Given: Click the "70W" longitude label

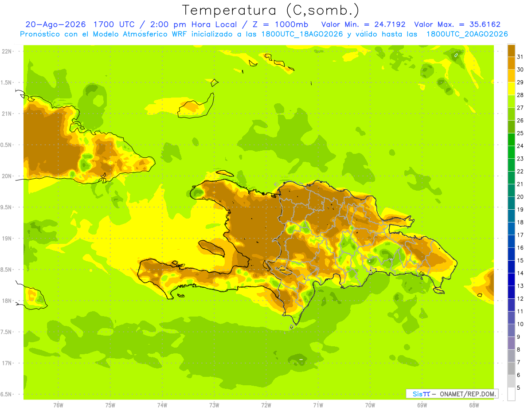Looking at the screenshot, I should 370,405.
